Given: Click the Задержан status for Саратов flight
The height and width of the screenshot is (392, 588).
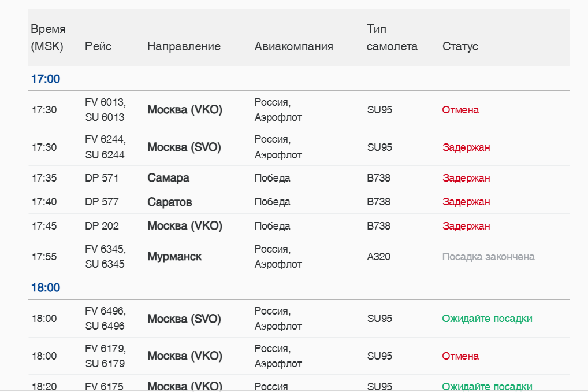Looking at the screenshot, I should (x=466, y=202).
